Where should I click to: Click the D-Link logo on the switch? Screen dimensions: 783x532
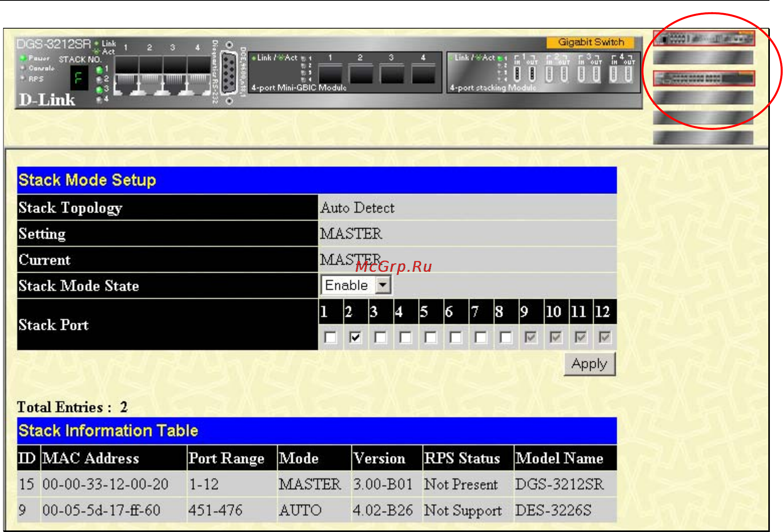(47, 100)
